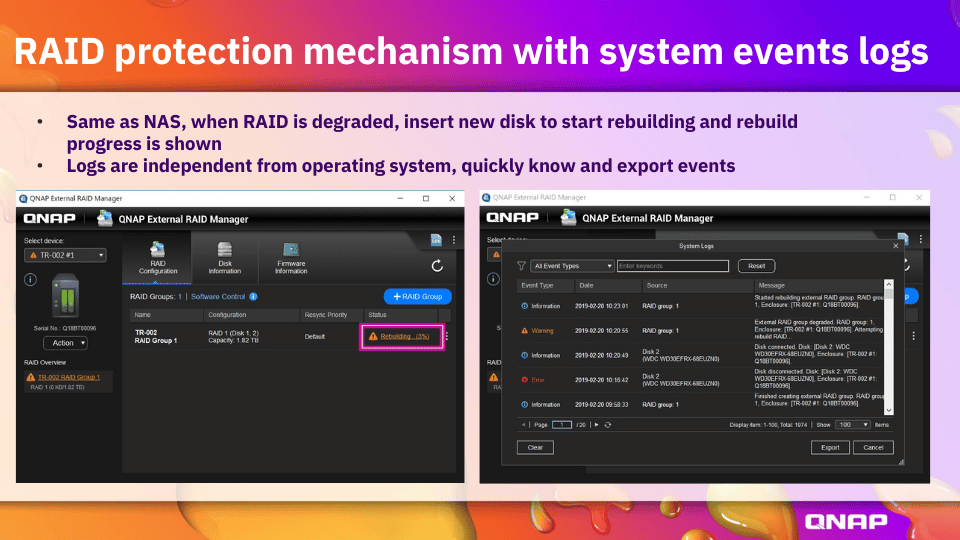This screenshot has width=960, height=540.
Task: Open the Firmware Information tab
Action: pyautogui.click(x=291, y=258)
